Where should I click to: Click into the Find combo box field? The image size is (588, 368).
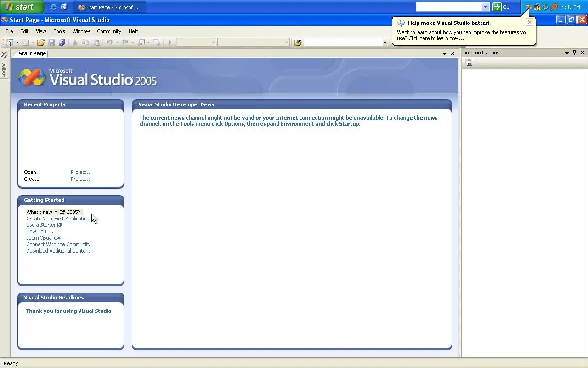click(x=343, y=42)
